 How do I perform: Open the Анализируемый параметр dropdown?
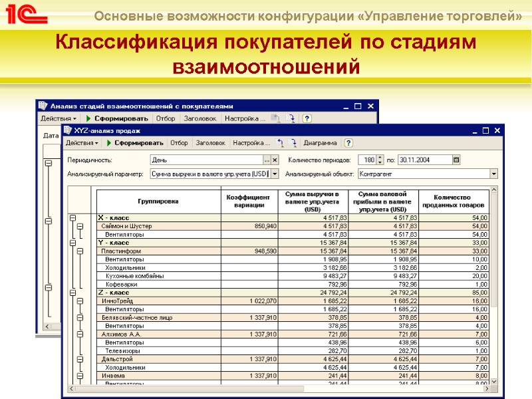[274, 174]
